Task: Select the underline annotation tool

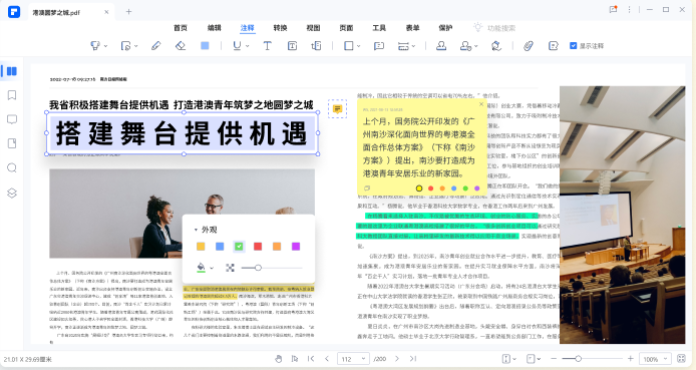Action: click(x=237, y=46)
